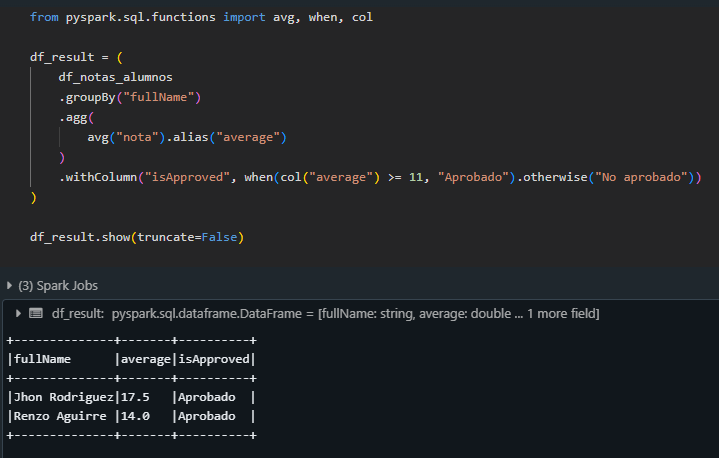Expand the df_result DataFrame schema arrow
719x458 pixels.
(x=18, y=314)
